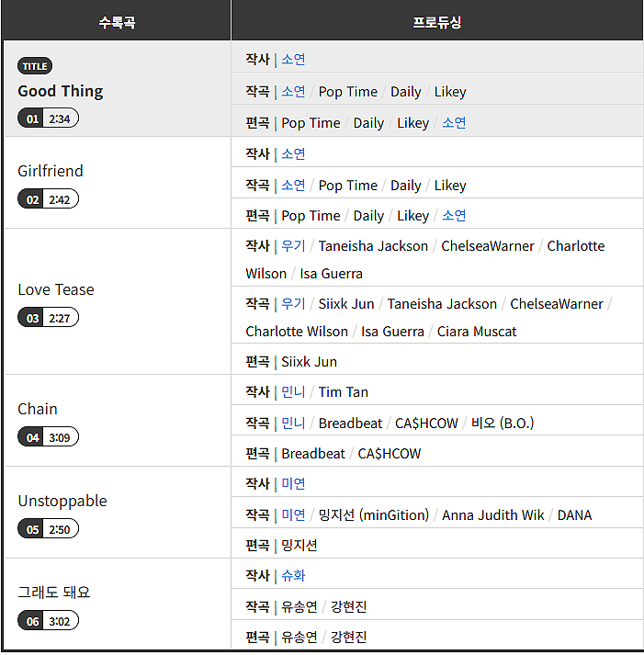Click the 프로듀싱 column header
This screenshot has height=655, width=644.
[x=436, y=21]
